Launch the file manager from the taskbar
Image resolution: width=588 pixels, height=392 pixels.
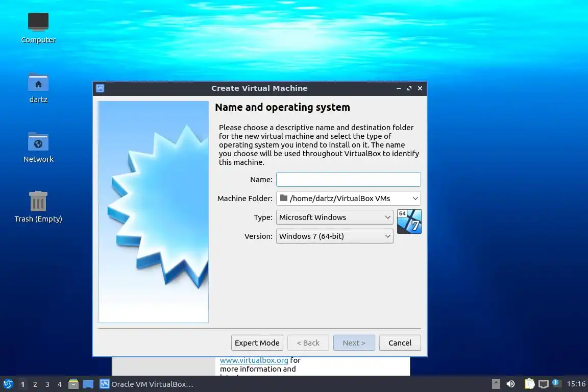(73, 384)
